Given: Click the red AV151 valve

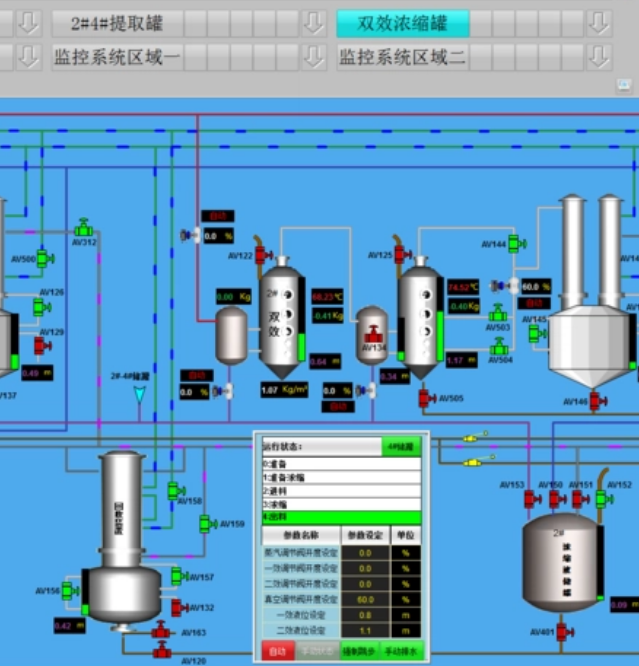Looking at the screenshot, I should (580, 499).
